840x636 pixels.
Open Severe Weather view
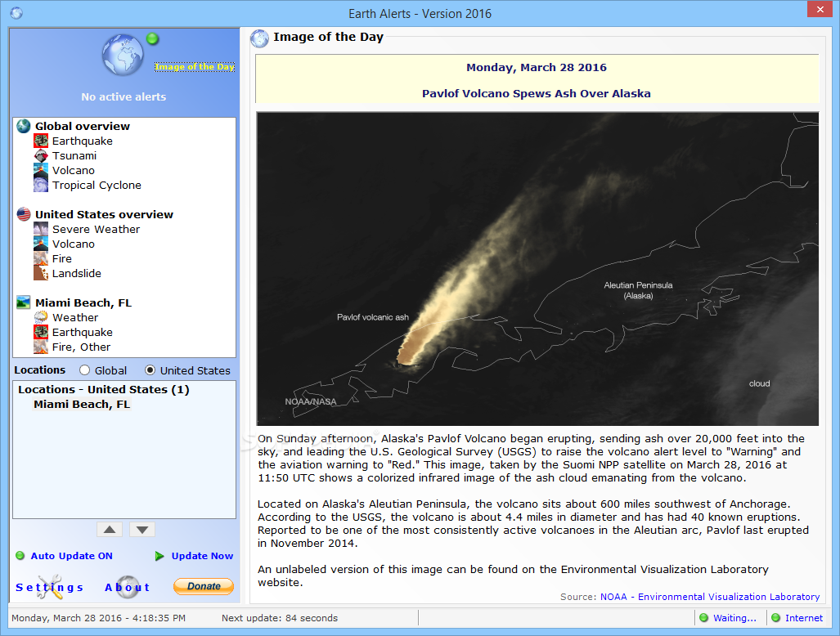96,229
